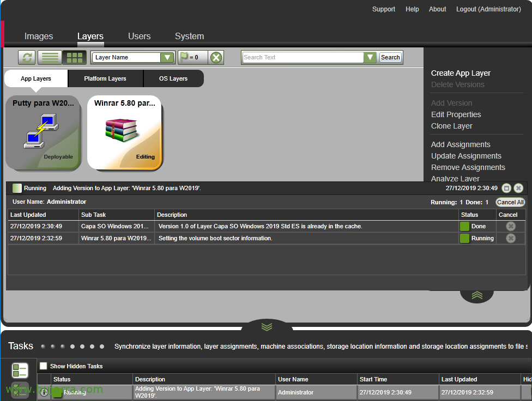Focus the Search Text field
This screenshot has width=532, height=401.
point(303,57)
